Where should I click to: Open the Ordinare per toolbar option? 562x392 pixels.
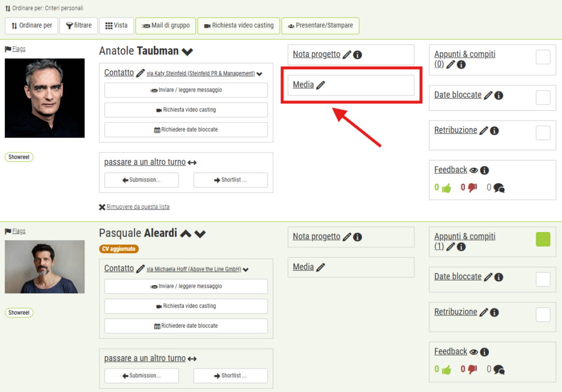(x=31, y=25)
